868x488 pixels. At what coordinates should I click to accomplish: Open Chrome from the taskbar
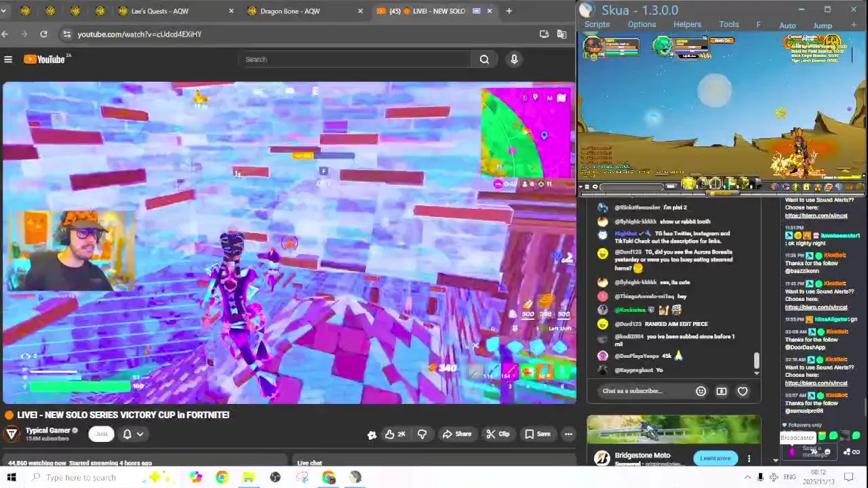pos(222,477)
